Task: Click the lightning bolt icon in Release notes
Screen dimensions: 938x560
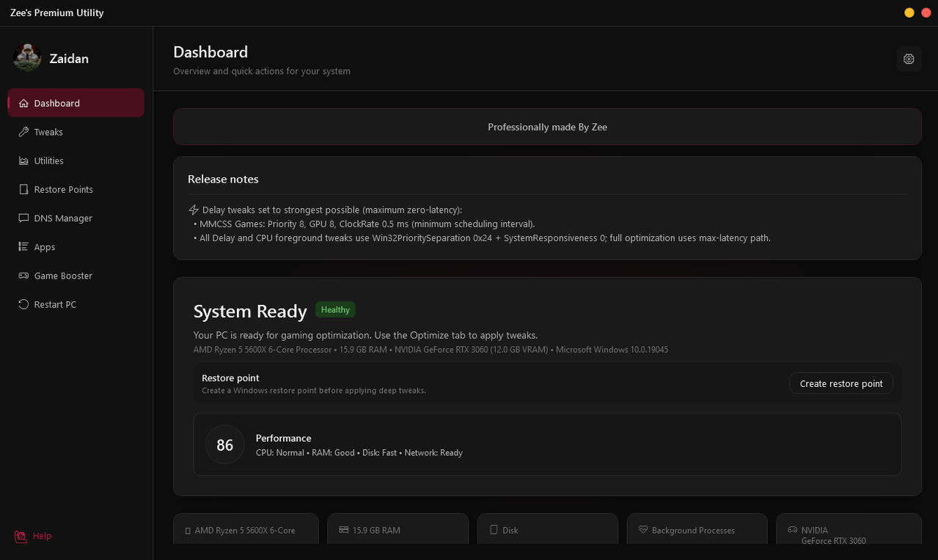Action: [194, 210]
